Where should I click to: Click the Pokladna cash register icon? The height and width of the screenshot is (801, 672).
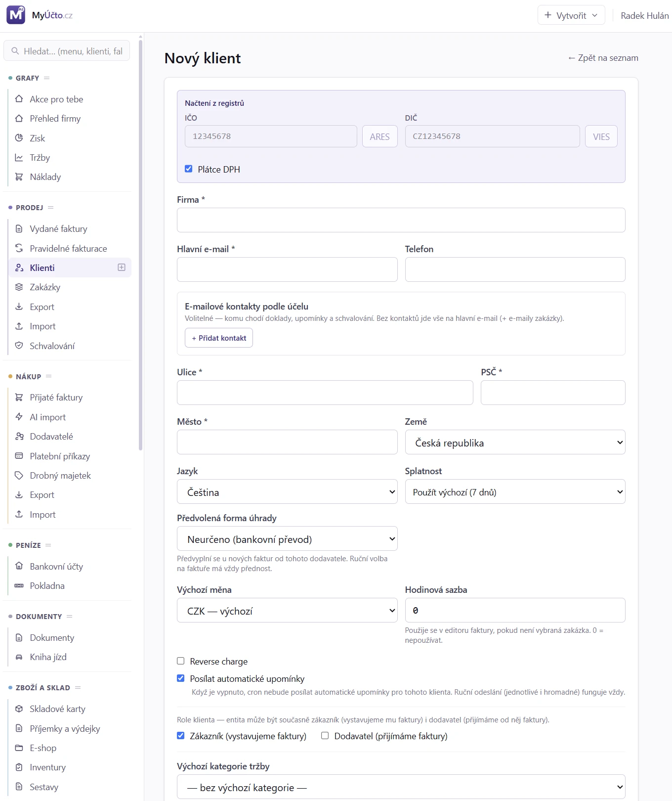[19, 586]
